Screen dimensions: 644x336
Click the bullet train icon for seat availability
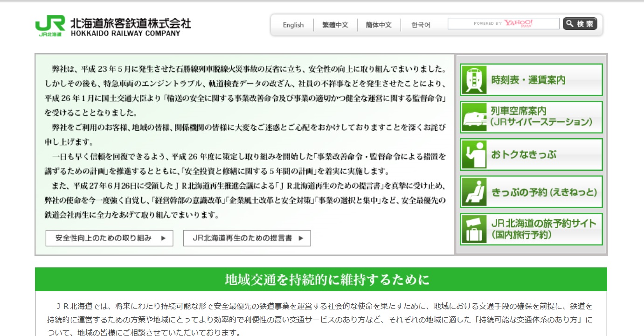coord(474,117)
